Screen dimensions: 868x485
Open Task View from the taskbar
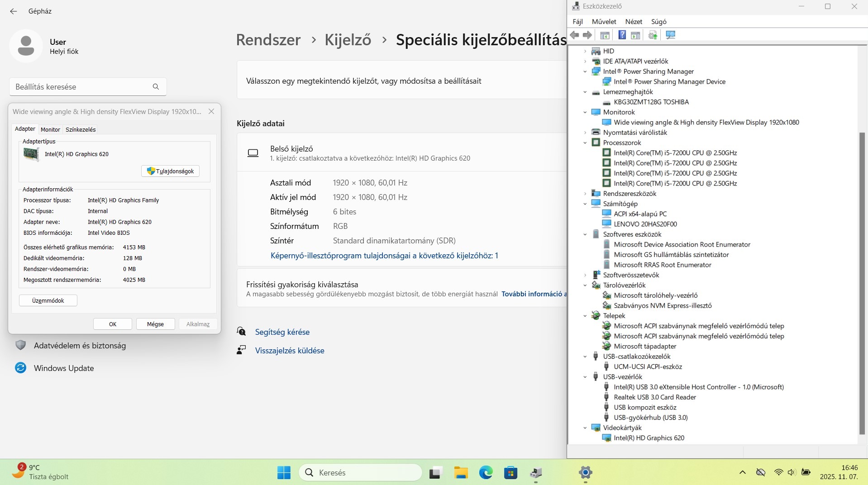click(x=436, y=472)
